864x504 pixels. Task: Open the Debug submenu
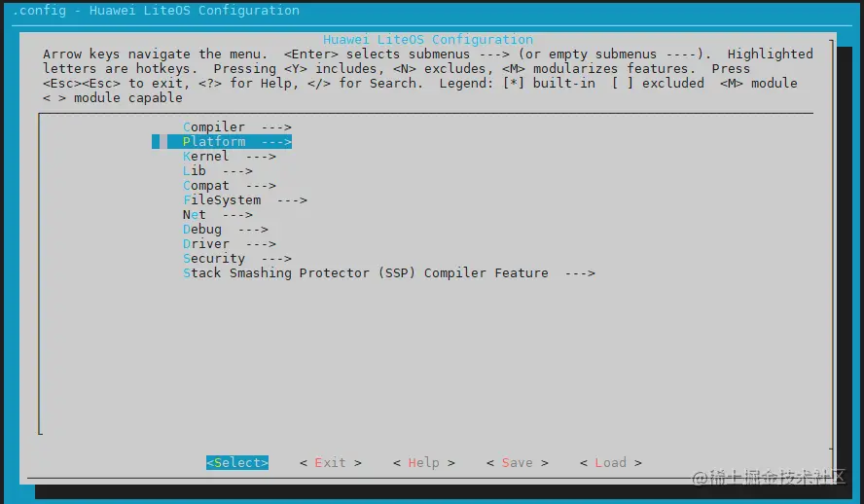pyautogui.click(x=226, y=230)
